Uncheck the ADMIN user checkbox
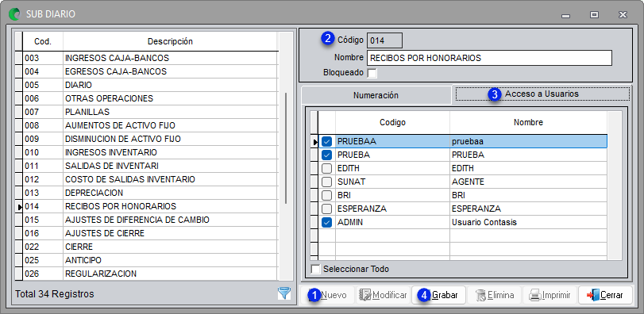The height and width of the screenshot is (314, 644). coord(327,222)
